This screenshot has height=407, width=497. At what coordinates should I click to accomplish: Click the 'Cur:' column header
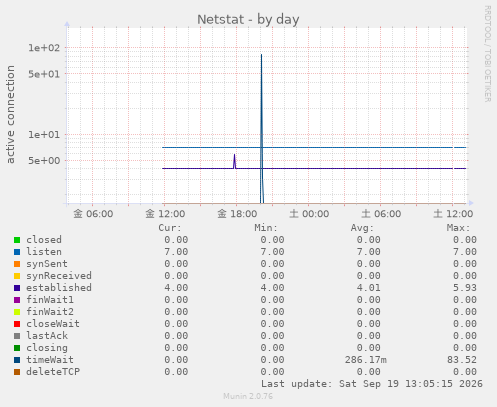click(170, 228)
